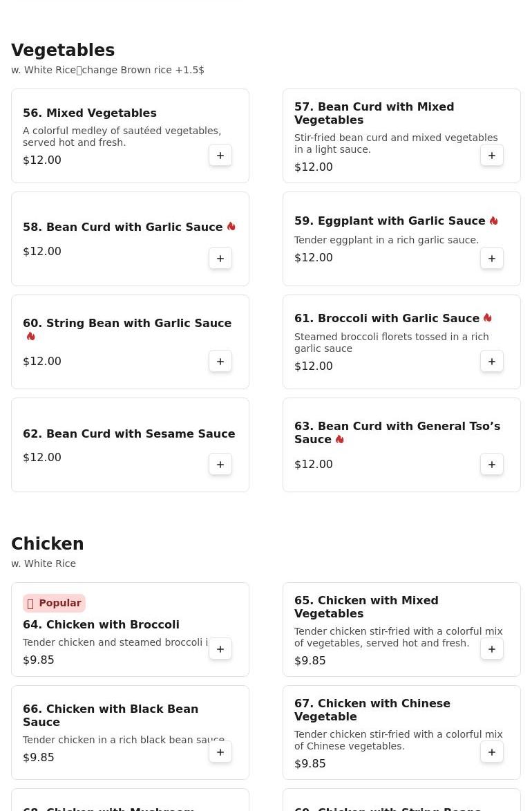
Task: Click plus for Bean Curd with Garlic Sauce
Action: click(x=220, y=259)
